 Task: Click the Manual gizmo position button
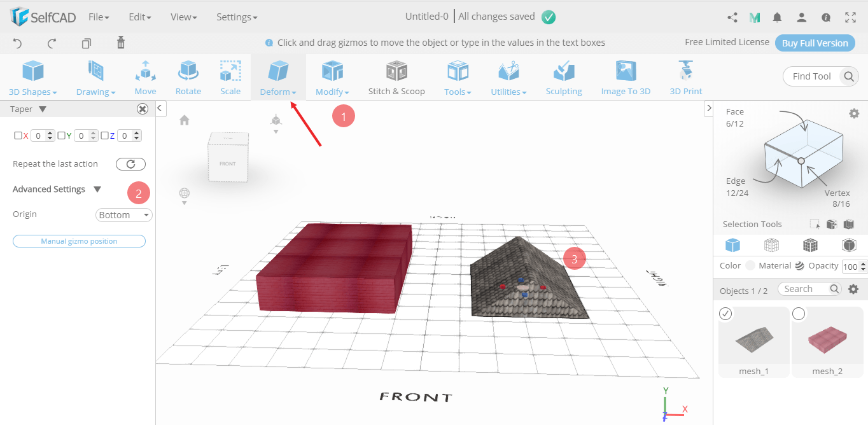click(78, 240)
